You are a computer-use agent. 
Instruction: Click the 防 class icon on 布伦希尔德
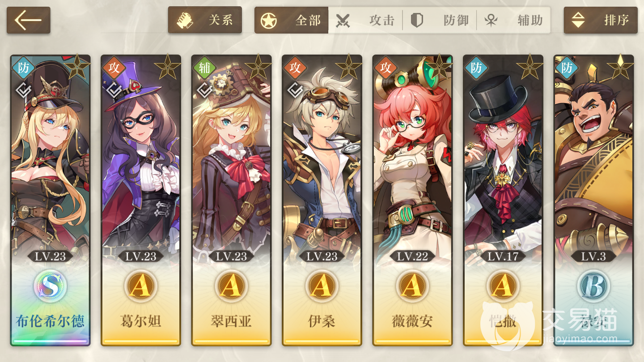[23, 68]
